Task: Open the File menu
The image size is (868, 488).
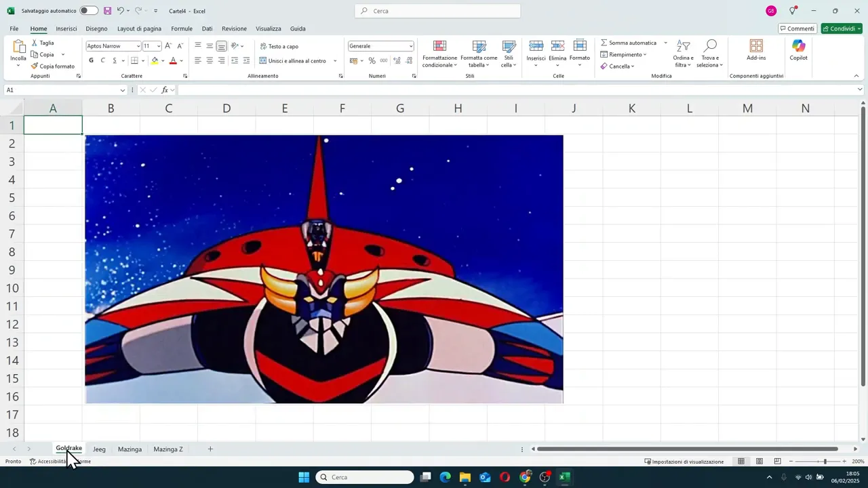Action: click(x=14, y=28)
